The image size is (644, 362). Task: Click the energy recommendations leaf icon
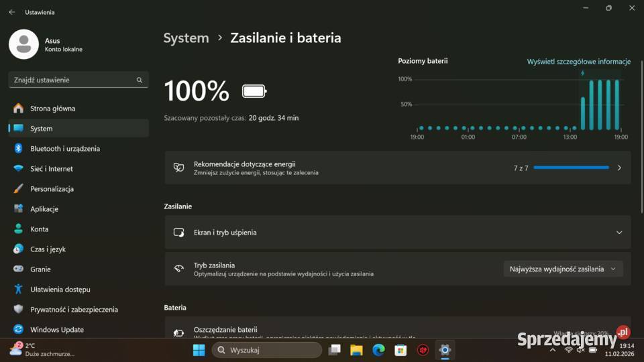click(x=178, y=168)
